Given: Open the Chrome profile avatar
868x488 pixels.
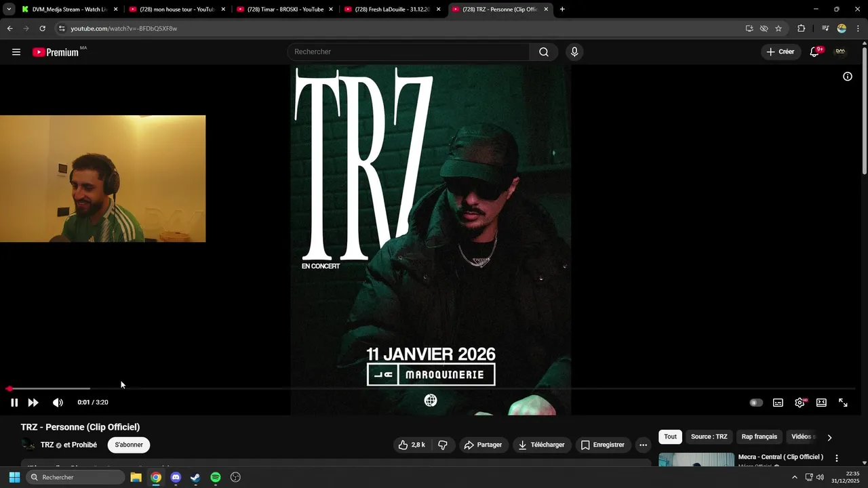Looking at the screenshot, I should (842, 28).
